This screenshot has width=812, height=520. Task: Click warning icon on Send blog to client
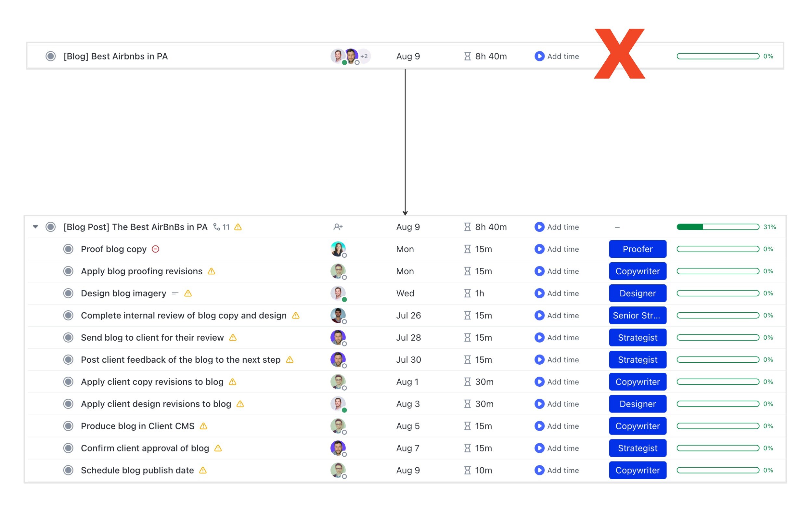(233, 338)
